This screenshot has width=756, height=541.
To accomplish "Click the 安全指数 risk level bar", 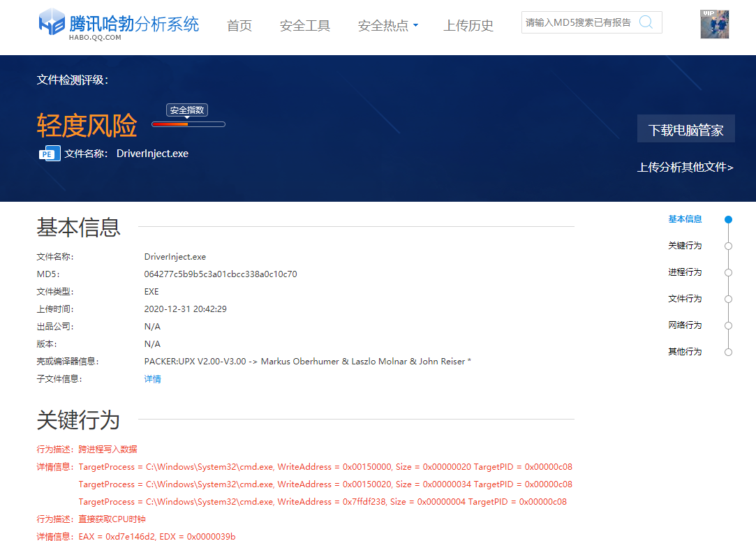I will 188,124.
